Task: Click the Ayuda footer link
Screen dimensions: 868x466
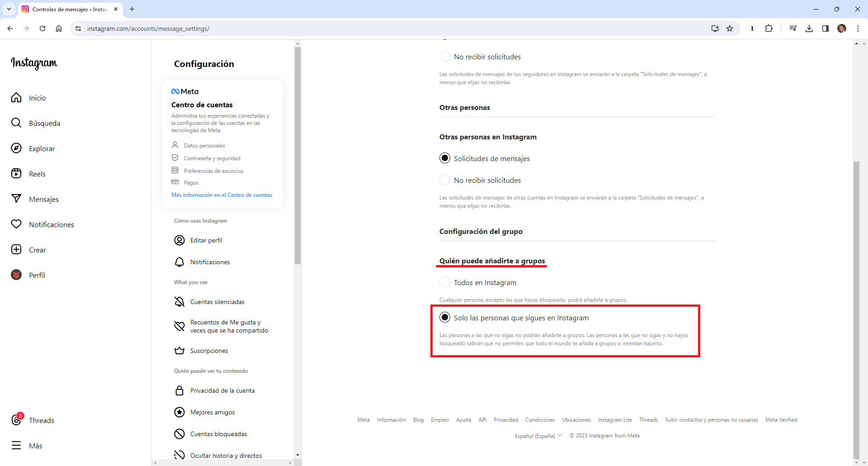Action: [x=463, y=420]
